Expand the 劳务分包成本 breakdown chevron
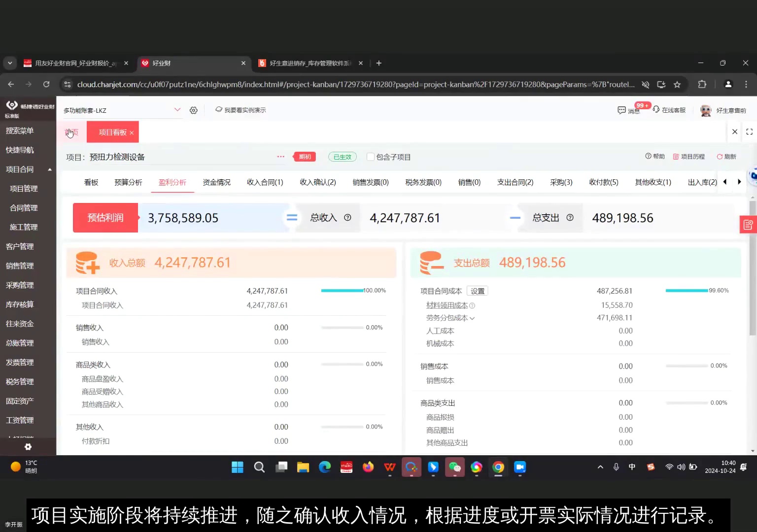The height and width of the screenshot is (532, 757). click(x=472, y=318)
